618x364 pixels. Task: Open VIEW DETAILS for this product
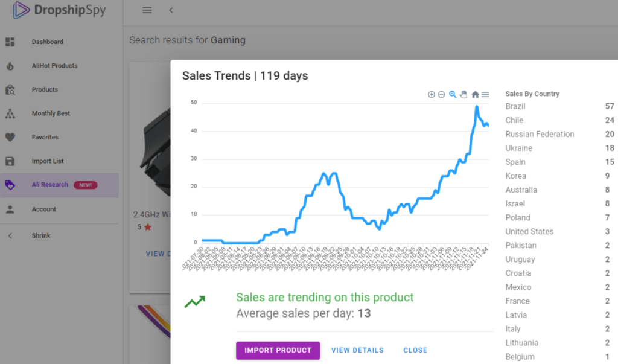coord(356,350)
